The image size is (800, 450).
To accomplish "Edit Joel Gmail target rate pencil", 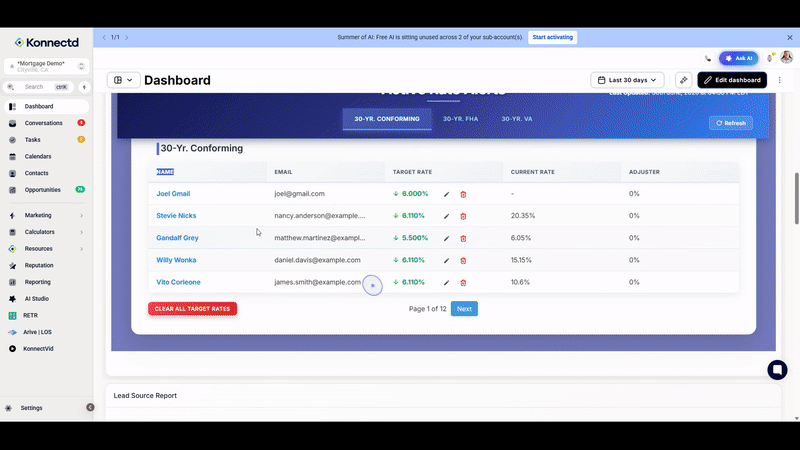I will tap(446, 194).
